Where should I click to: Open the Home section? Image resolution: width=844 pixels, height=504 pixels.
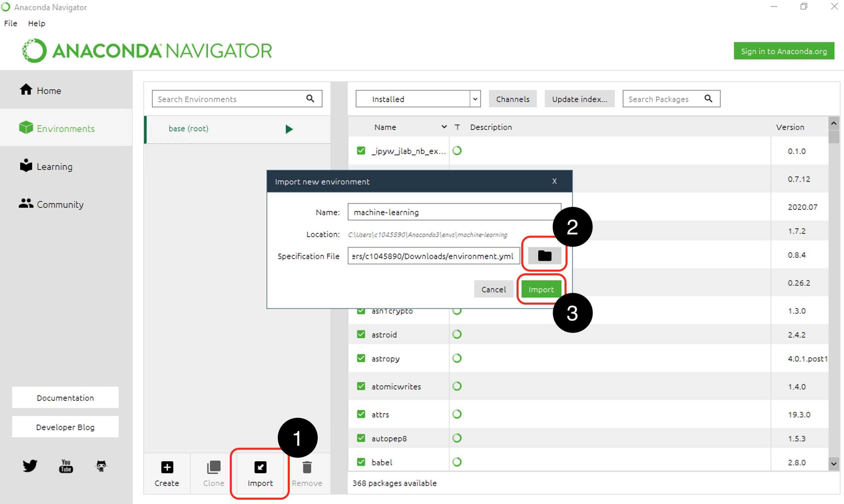tap(40, 90)
